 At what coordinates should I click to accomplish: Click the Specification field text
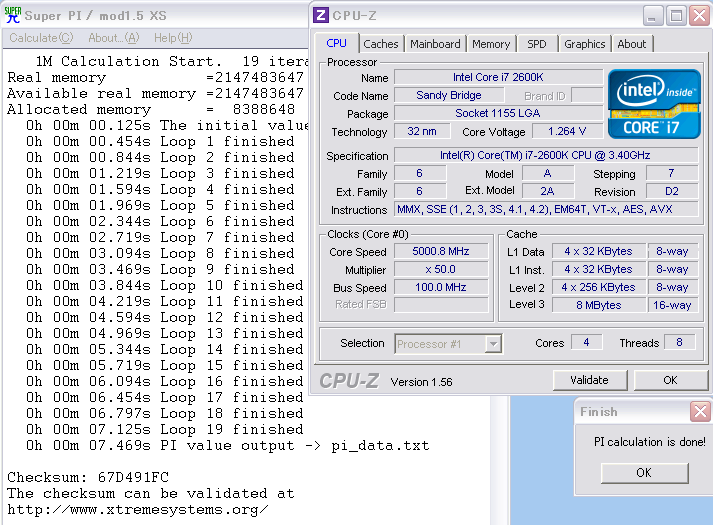pos(545,155)
